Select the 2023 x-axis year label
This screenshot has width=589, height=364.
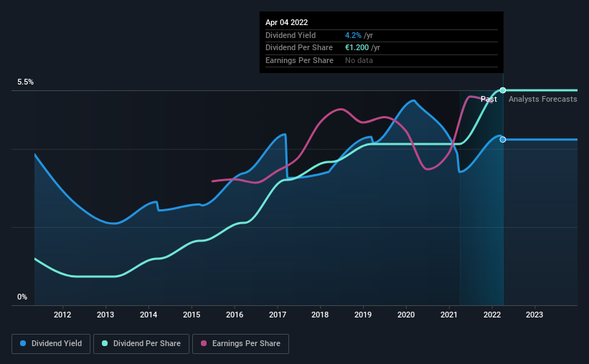tap(534, 315)
